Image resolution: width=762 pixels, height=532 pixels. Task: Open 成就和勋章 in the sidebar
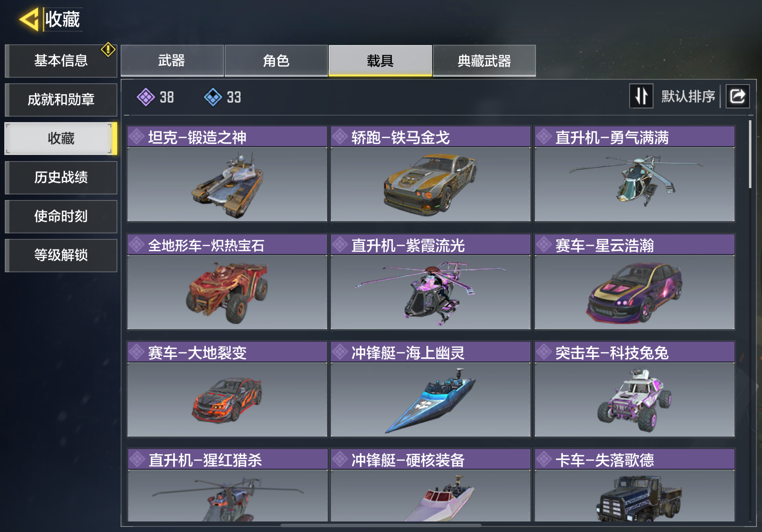click(61, 100)
